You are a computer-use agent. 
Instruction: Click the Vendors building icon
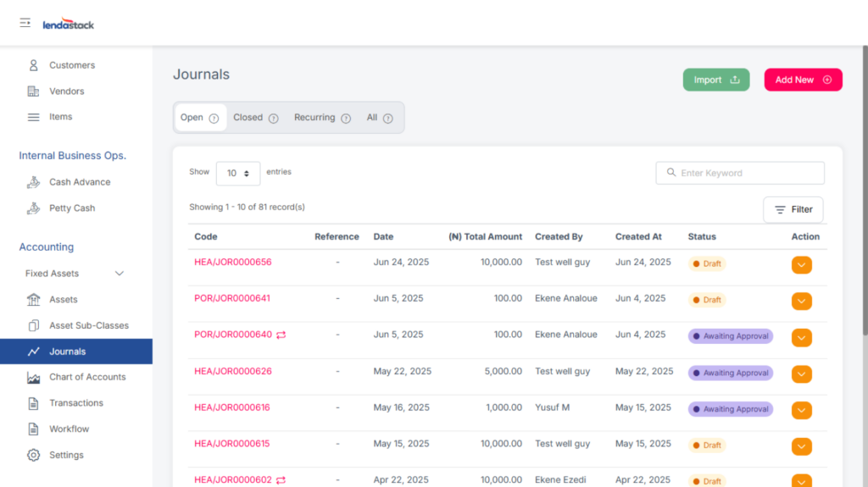pos(34,91)
